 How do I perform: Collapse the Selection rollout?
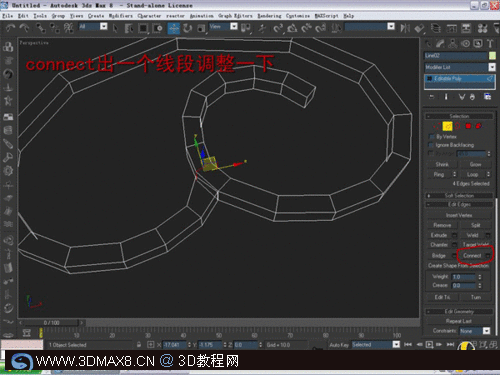(x=459, y=116)
